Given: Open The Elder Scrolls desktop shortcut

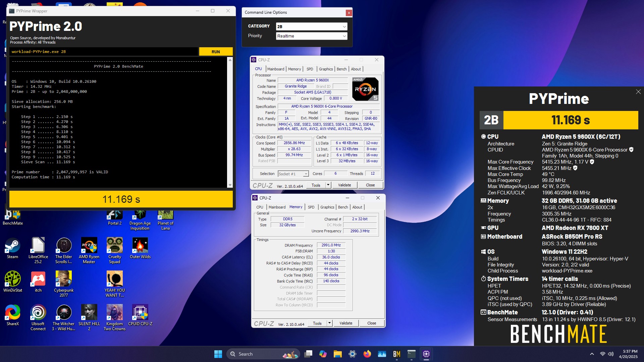Looking at the screenshot, I should click(64, 250).
